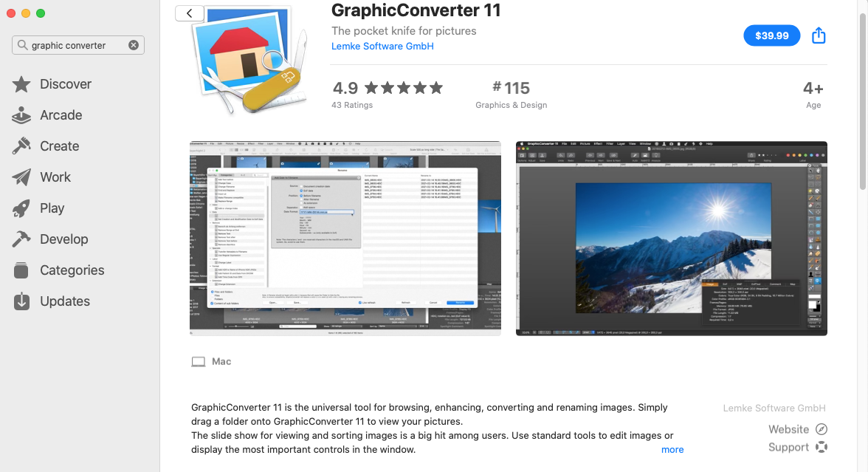
Task: Open the #115 Graphics & Design ranking
Action: [x=511, y=95]
